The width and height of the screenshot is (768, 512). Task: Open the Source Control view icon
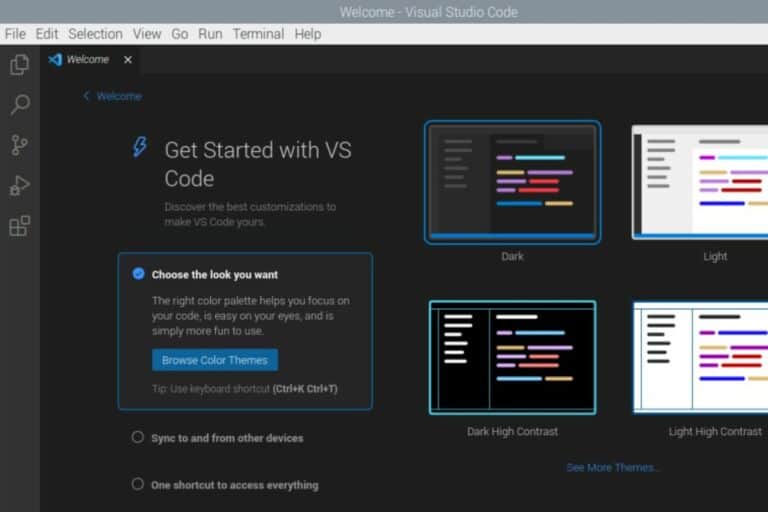[20, 145]
